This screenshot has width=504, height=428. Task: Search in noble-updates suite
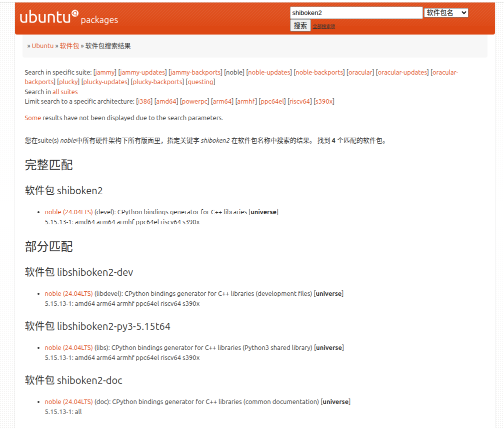[x=269, y=73]
